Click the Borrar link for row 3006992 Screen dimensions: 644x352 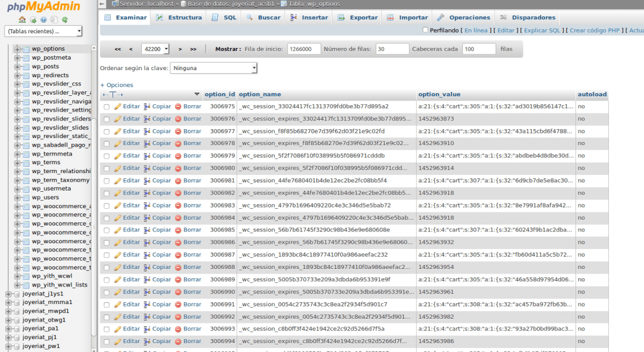192,317
